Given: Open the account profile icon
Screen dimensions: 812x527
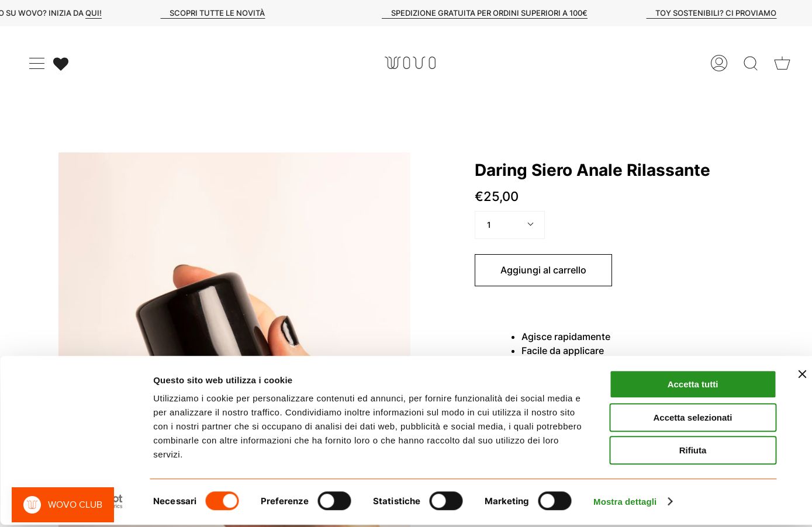Looking at the screenshot, I should 719,63.
